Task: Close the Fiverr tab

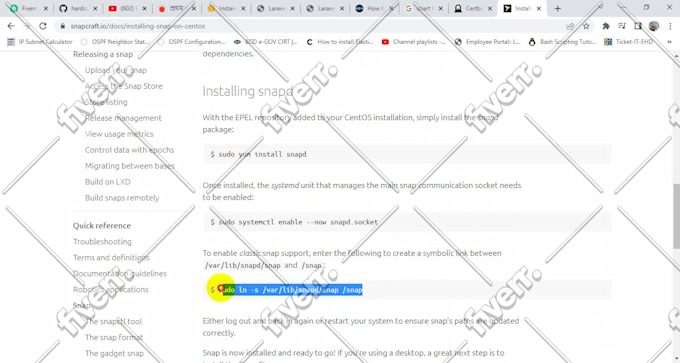Action: point(46,8)
